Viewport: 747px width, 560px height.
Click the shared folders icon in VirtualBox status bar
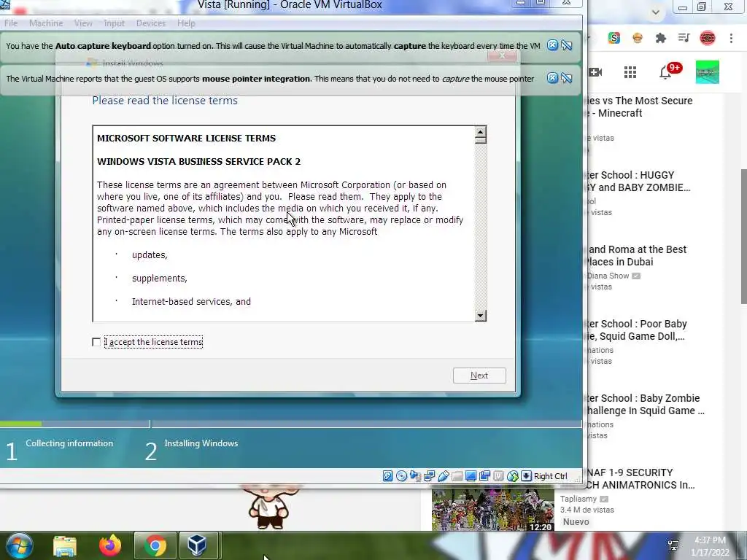click(457, 475)
